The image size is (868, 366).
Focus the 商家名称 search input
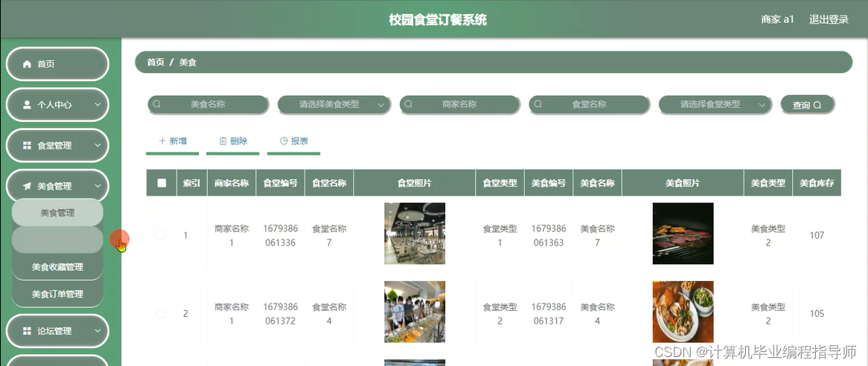[x=459, y=104]
